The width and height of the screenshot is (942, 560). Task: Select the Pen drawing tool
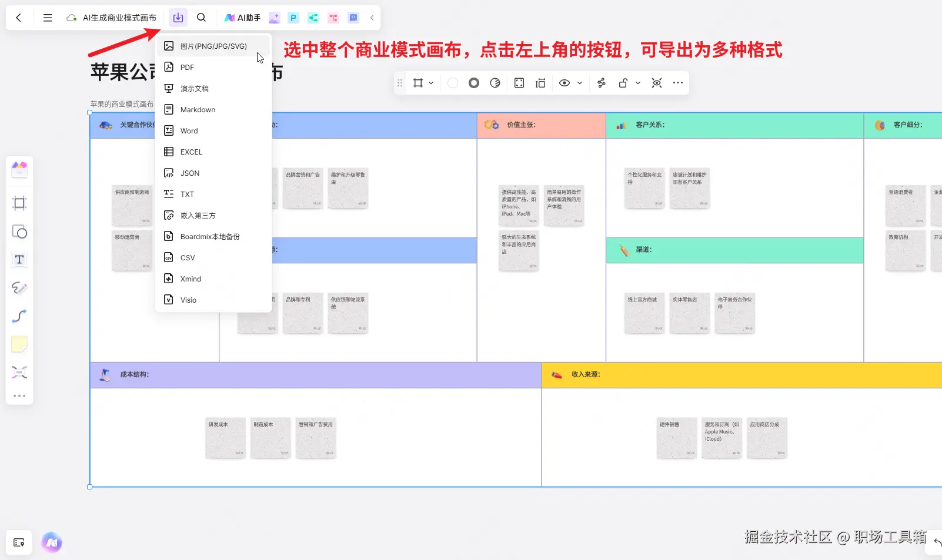pyautogui.click(x=19, y=288)
